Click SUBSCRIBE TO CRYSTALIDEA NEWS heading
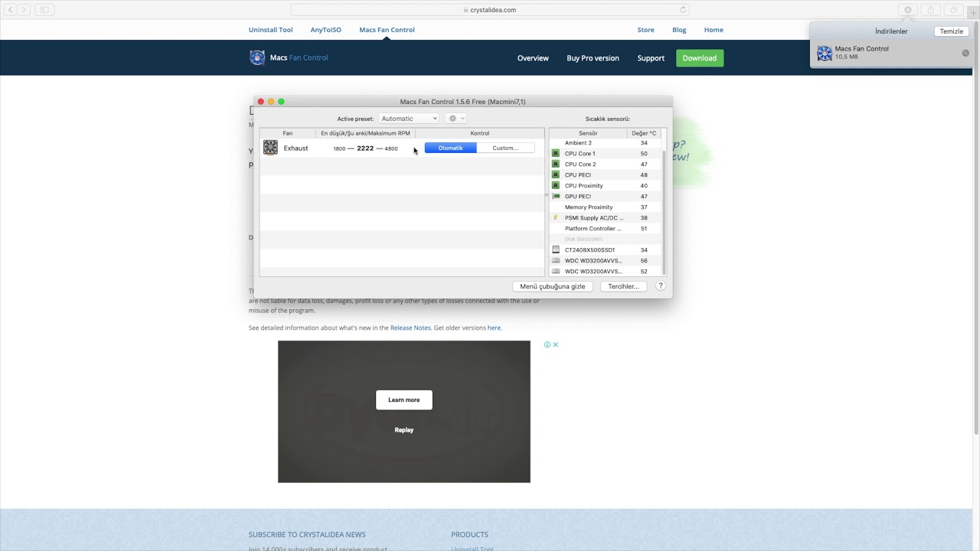This screenshot has height=551, width=980. tap(307, 534)
